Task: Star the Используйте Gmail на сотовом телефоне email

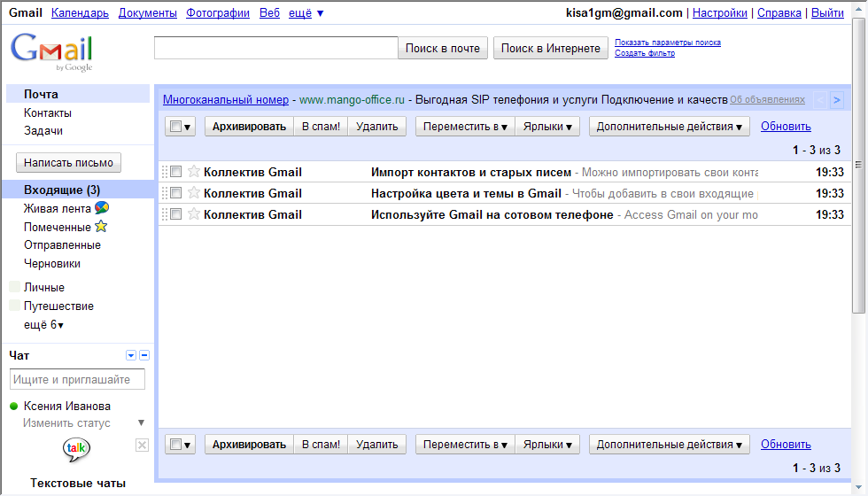Action: [194, 213]
